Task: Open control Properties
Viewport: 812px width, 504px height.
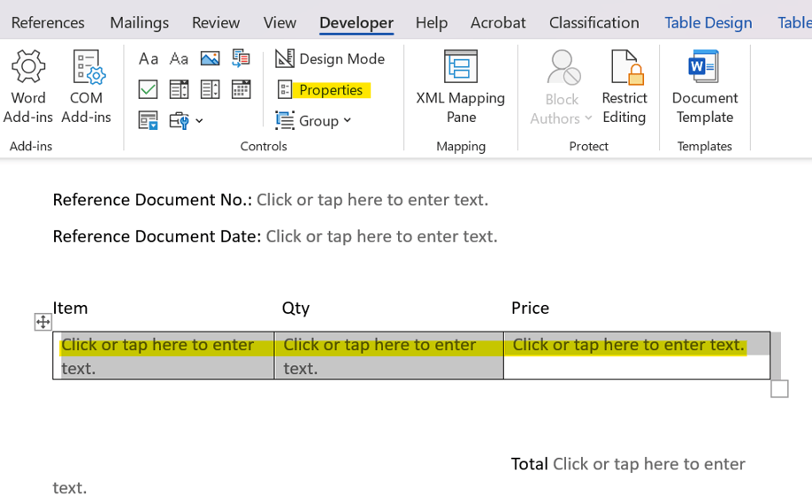Action: pos(322,89)
